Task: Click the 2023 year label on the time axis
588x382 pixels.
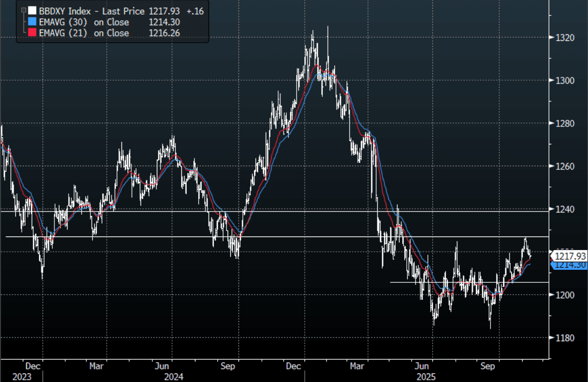Action: [x=21, y=377]
